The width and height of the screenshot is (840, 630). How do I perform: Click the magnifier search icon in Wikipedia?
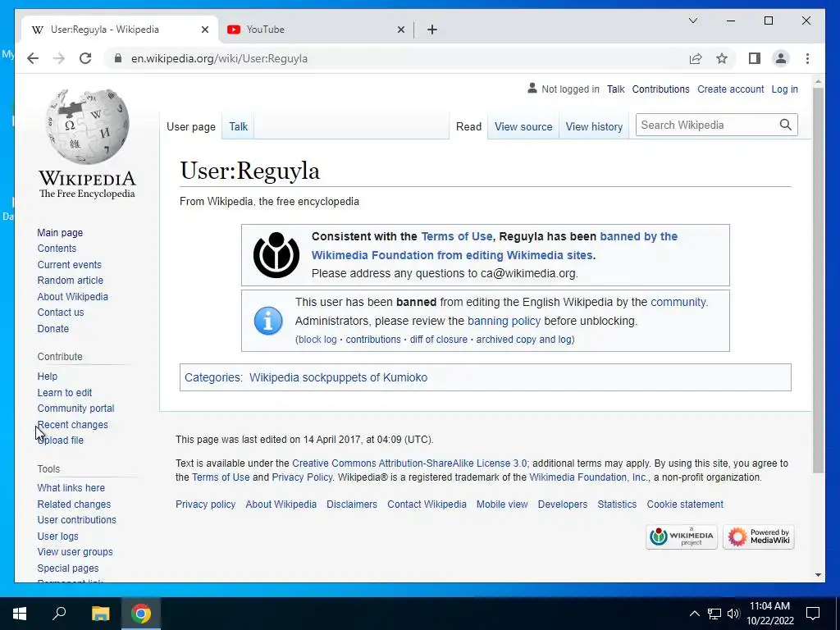point(785,125)
